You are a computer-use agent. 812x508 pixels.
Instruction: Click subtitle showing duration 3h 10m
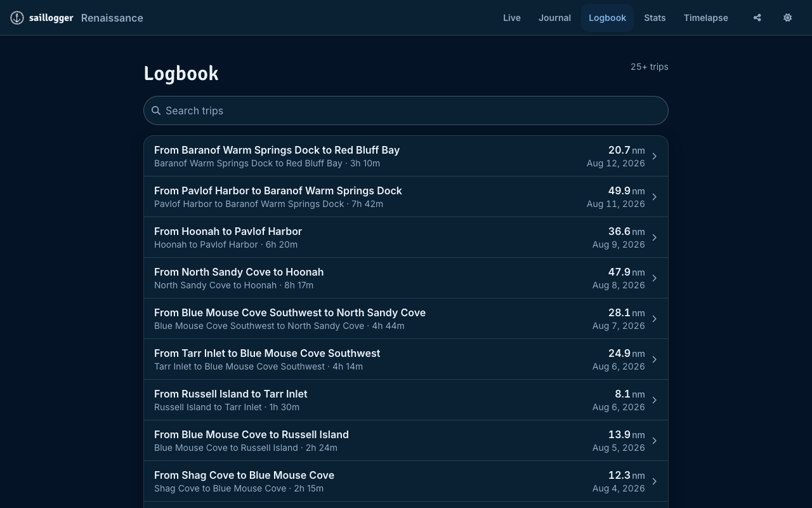click(267, 163)
